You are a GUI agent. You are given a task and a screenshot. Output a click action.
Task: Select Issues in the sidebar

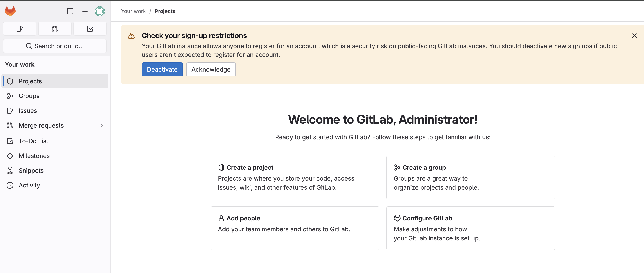click(x=55, y=111)
